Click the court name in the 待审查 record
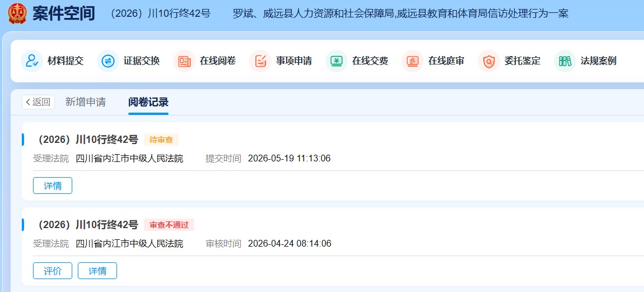The image size is (644, 292). 129,159
